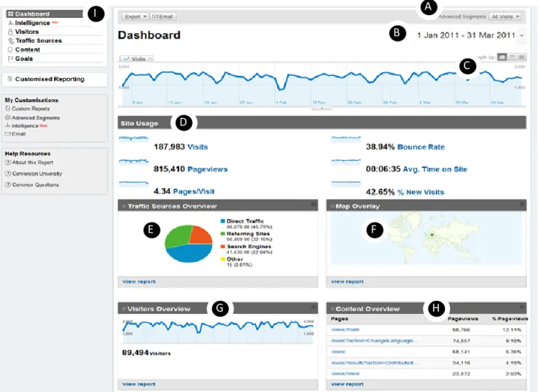Click the circular icon beside Advanced Segments in sidebar
This screenshot has width=539, height=392.
8,117
